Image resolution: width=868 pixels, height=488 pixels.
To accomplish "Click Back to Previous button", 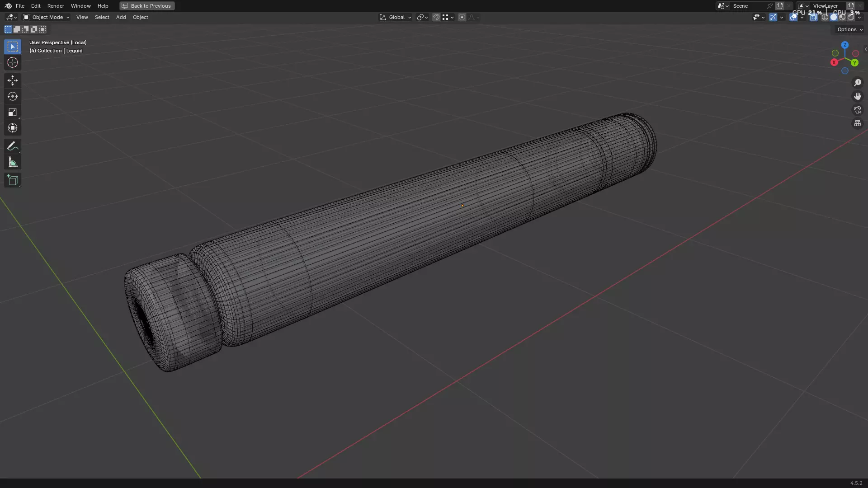I will [147, 6].
